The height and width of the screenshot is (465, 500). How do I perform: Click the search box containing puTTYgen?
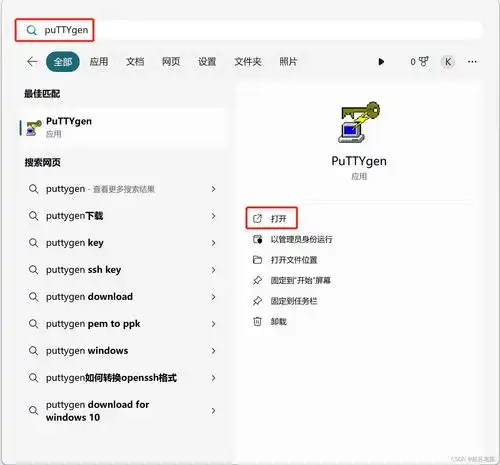pyautogui.click(x=248, y=30)
